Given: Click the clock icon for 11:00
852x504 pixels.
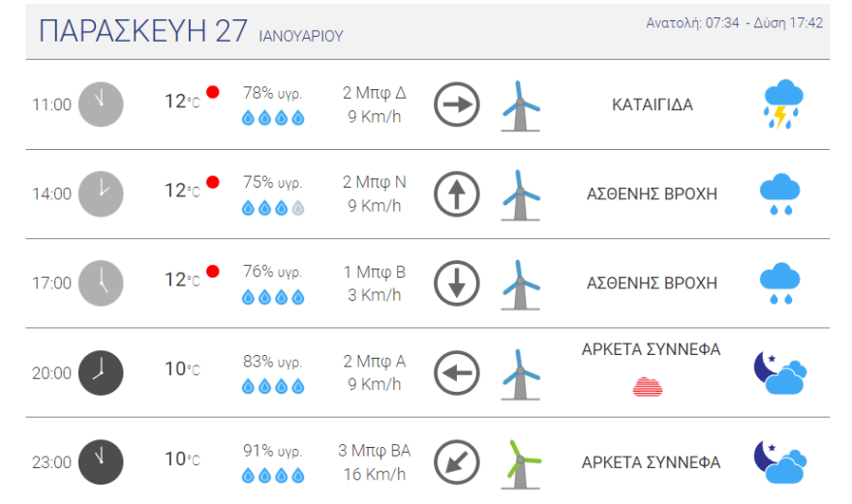Looking at the screenshot, I should click(x=101, y=104).
